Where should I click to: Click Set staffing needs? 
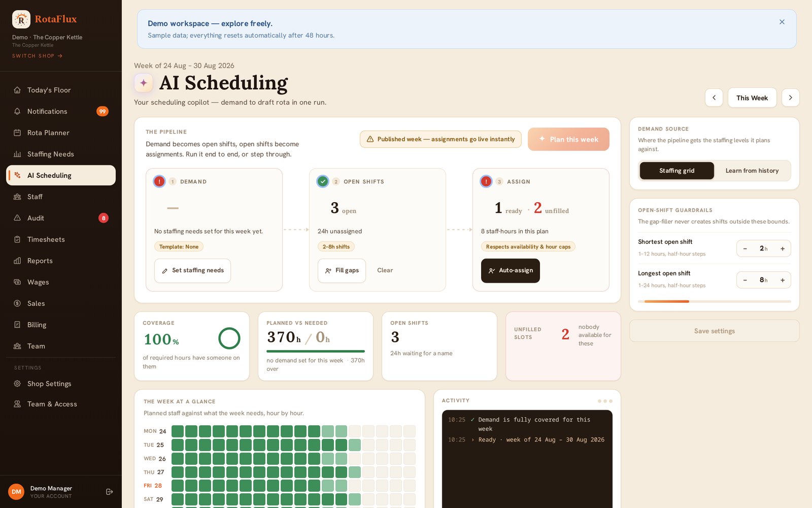[x=192, y=271]
